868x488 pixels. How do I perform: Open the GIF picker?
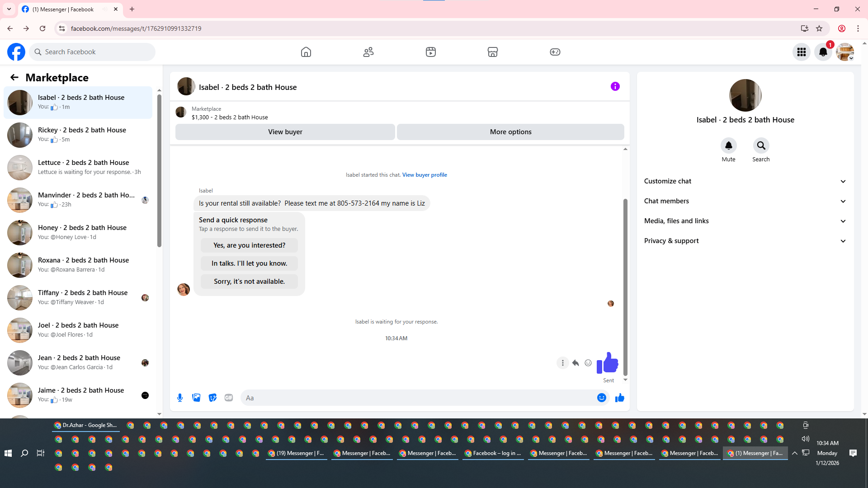[x=229, y=398]
